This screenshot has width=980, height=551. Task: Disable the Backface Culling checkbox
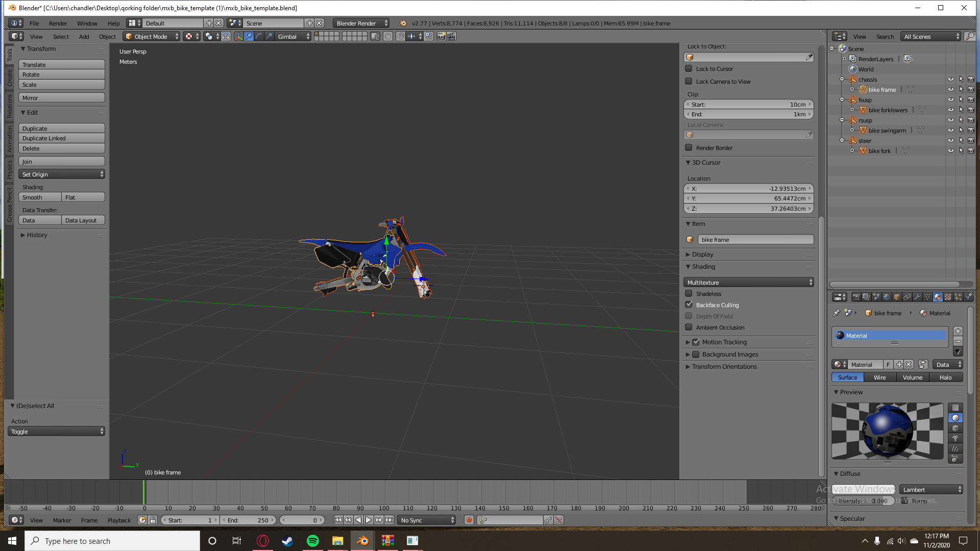tap(689, 305)
